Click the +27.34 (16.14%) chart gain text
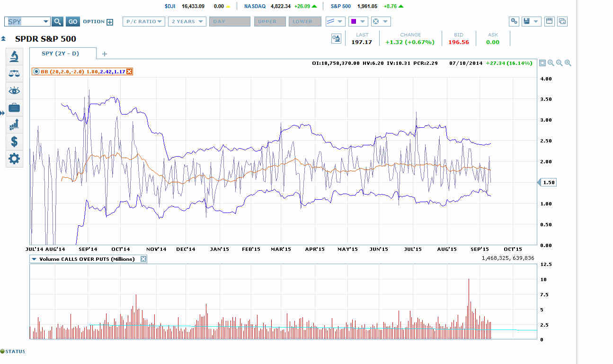The image size is (613, 364). click(509, 63)
